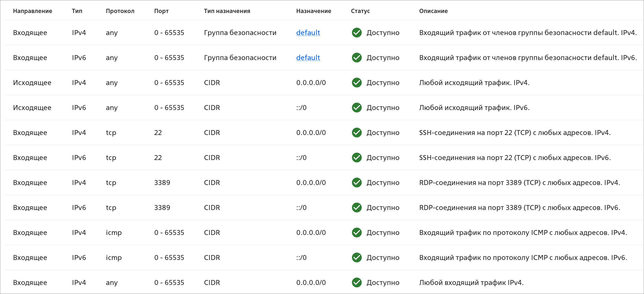Screen dimensions: 644x294
Task: Click the 'Статус' column header
Action: [360, 11]
